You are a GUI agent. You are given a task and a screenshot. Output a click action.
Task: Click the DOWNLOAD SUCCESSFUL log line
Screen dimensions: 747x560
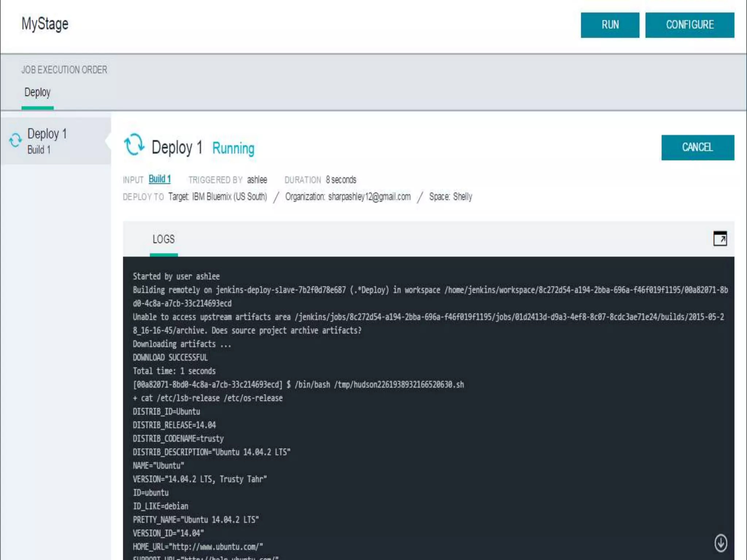point(170,357)
